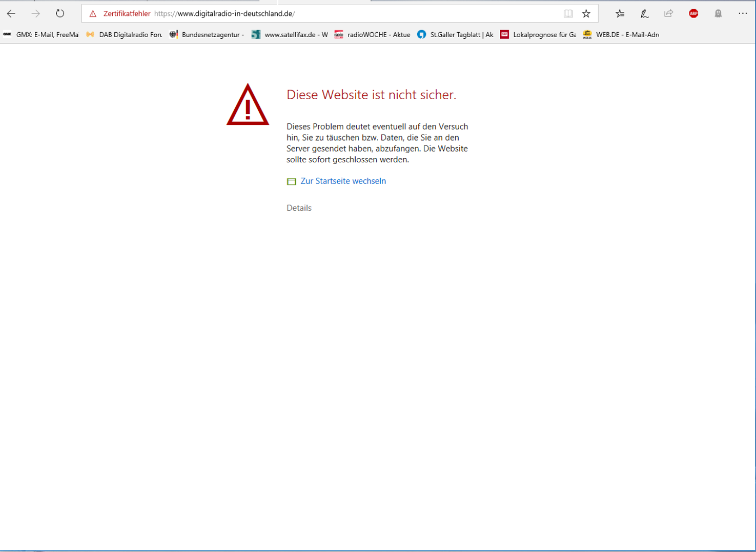Click the browser back arrow
Screen dimensions: 756x552
coord(11,14)
